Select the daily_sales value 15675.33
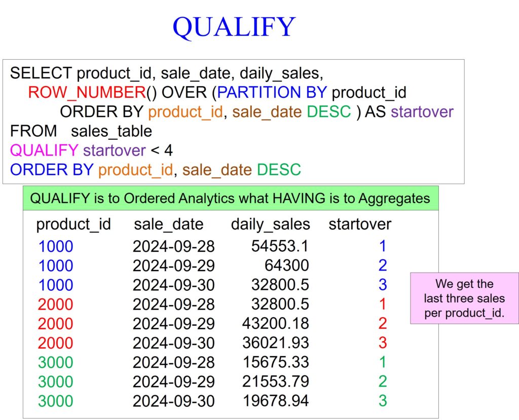The image size is (519, 420). click(x=275, y=362)
